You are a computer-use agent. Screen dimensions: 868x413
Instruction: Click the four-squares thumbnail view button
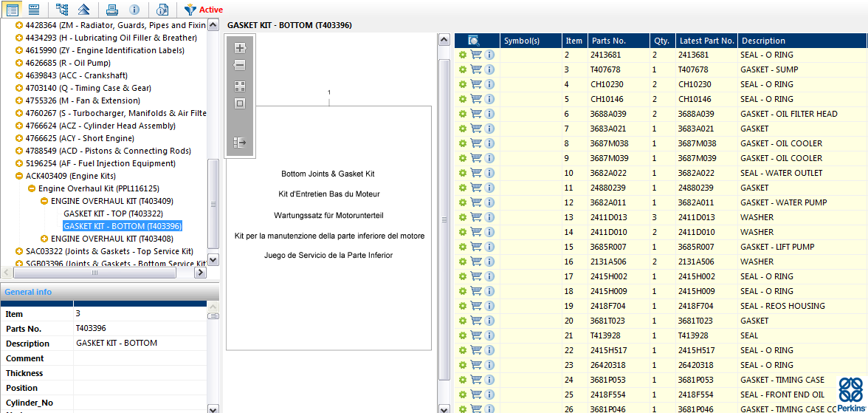240,86
